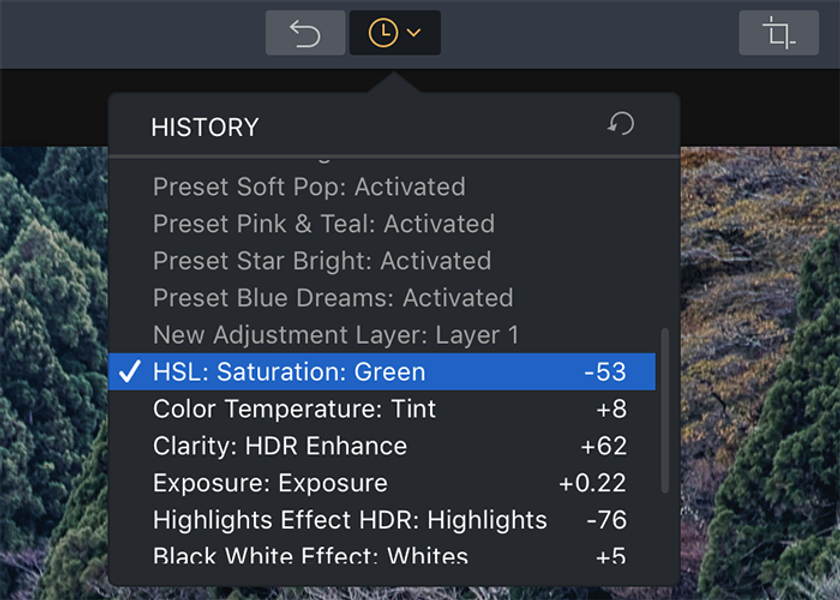Choose Clarity: HDR Enhance history step
840x600 pixels.
coord(382,446)
